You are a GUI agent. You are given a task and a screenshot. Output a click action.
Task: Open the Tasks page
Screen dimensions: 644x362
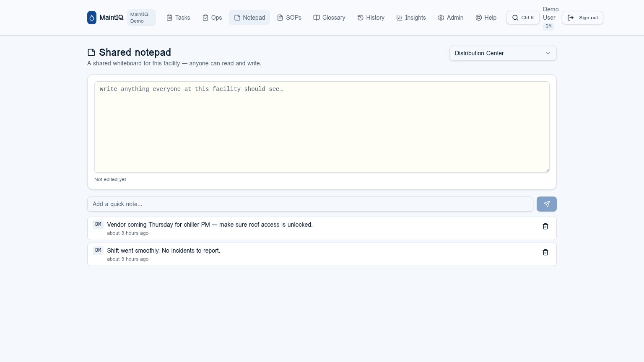click(178, 18)
